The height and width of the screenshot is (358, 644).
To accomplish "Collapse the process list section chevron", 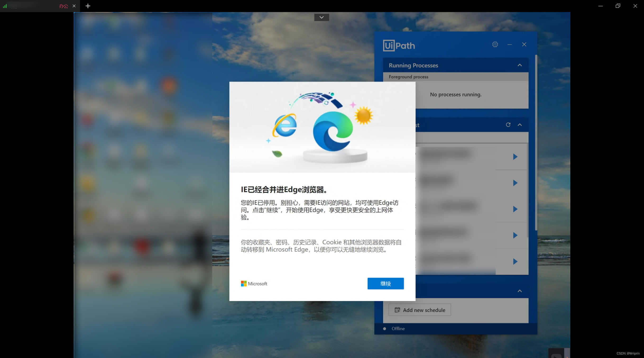I will 519,125.
